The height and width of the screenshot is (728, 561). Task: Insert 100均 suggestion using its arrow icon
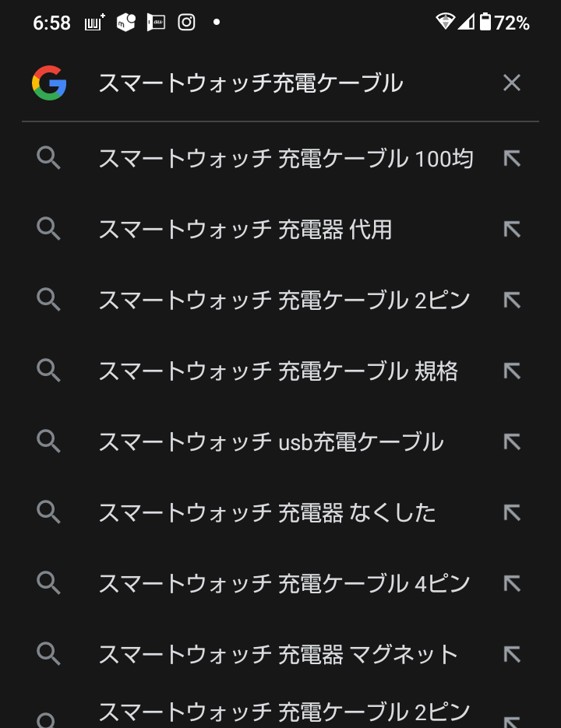click(512, 159)
